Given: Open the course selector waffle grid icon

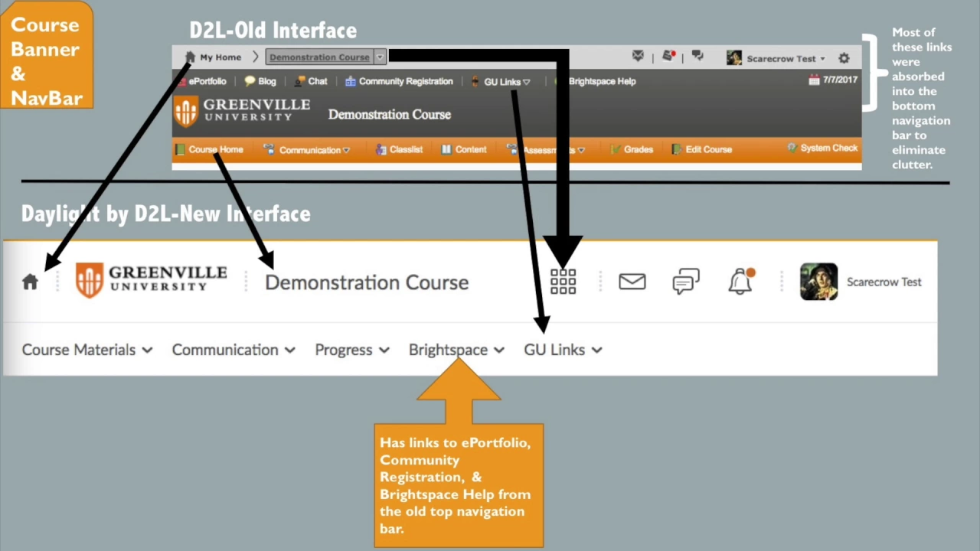Looking at the screenshot, I should 563,282.
